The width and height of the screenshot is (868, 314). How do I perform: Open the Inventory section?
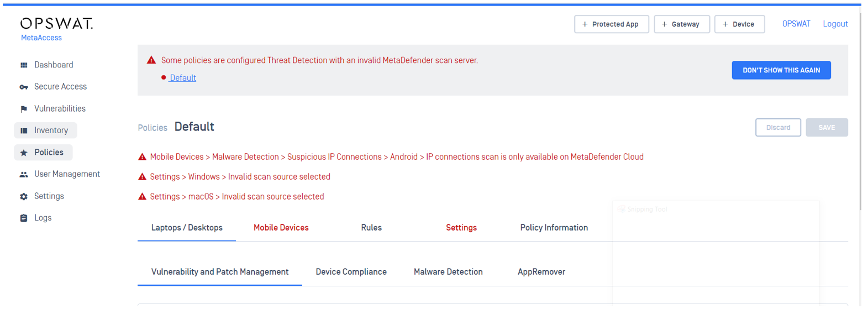pyautogui.click(x=46, y=130)
